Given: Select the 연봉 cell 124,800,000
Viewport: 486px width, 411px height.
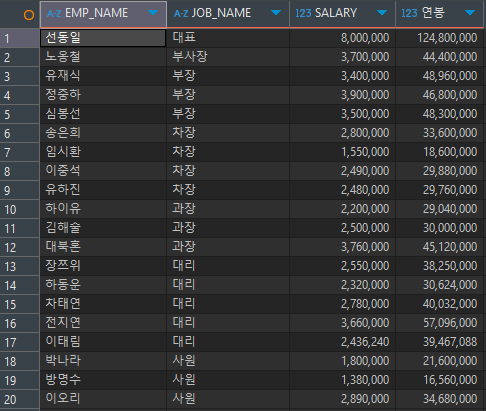Looking at the screenshot, I should pyautogui.click(x=439, y=38).
